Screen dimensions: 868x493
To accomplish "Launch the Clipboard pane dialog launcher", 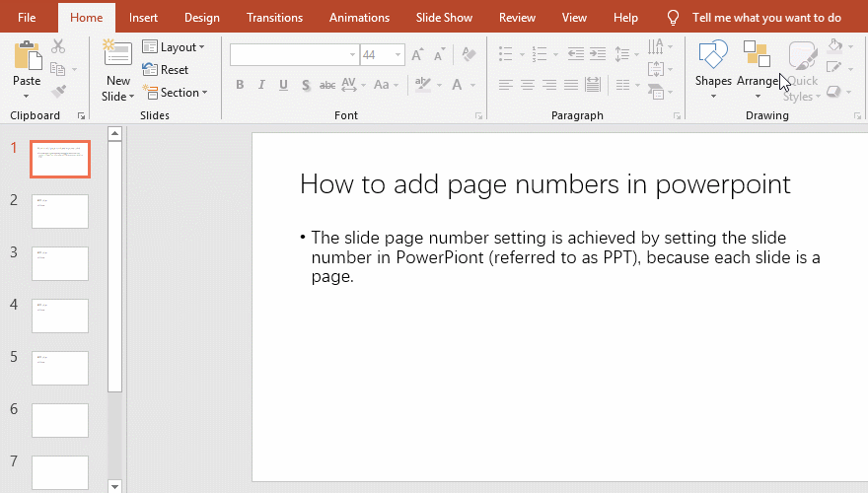I will click(81, 115).
